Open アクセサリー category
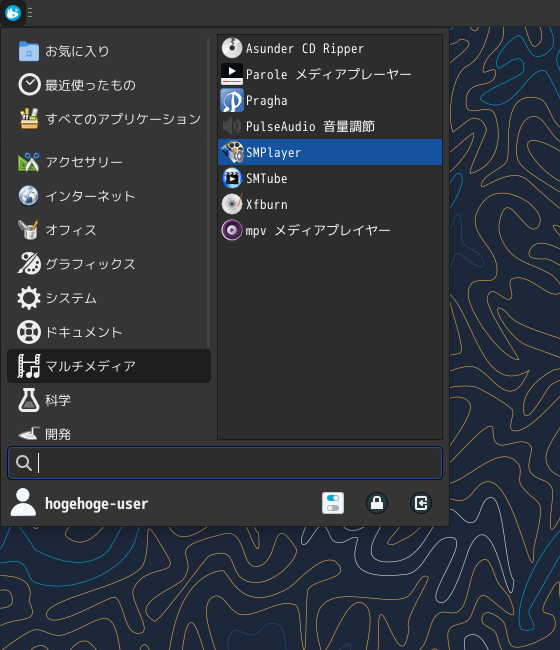This screenshot has width=560, height=650. pos(107,162)
